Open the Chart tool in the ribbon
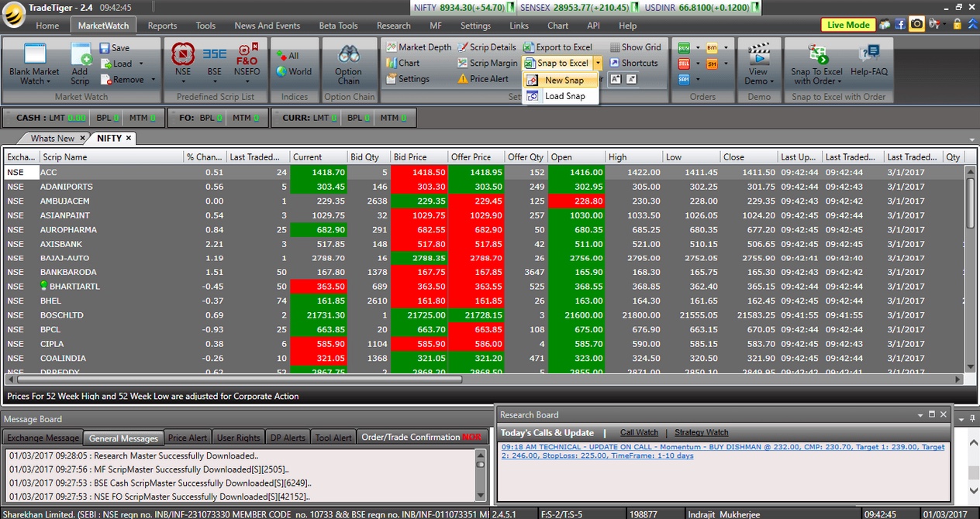The height and width of the screenshot is (519, 980). (402, 63)
